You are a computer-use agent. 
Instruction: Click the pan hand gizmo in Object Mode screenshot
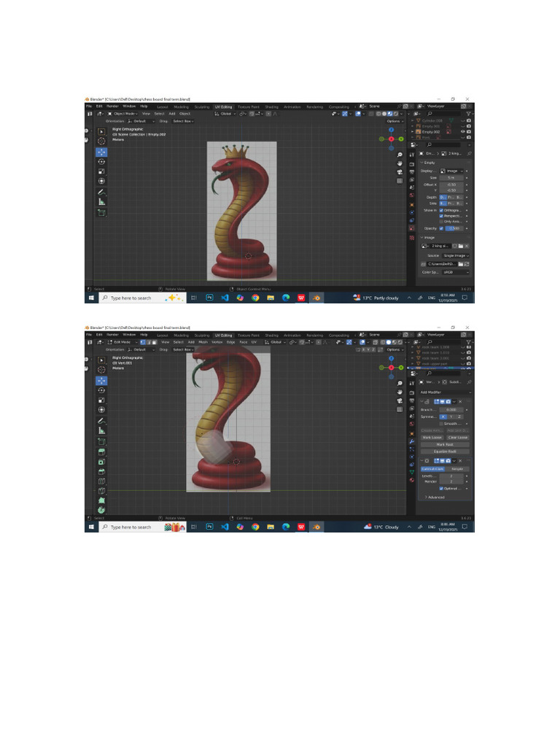click(400, 163)
